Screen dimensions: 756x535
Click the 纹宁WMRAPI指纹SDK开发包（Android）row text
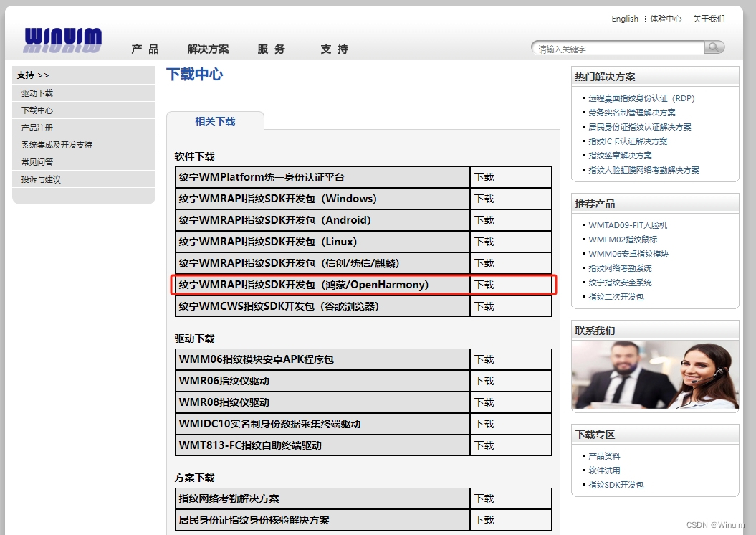275,220
